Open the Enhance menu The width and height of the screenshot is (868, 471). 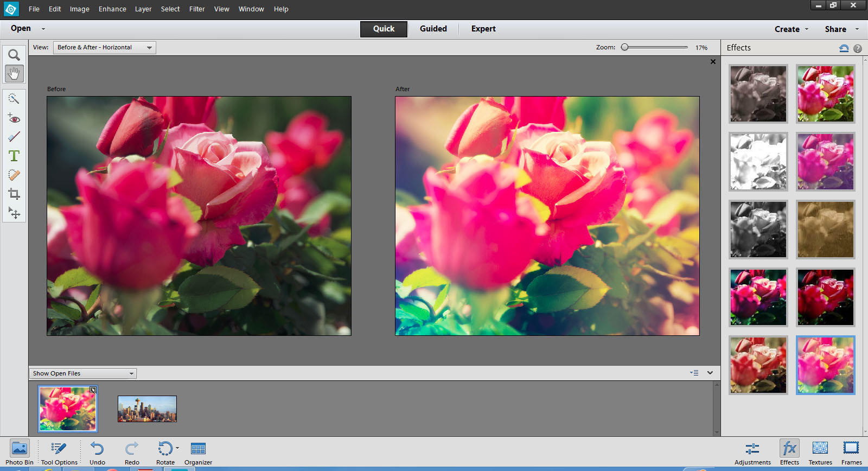click(x=112, y=9)
